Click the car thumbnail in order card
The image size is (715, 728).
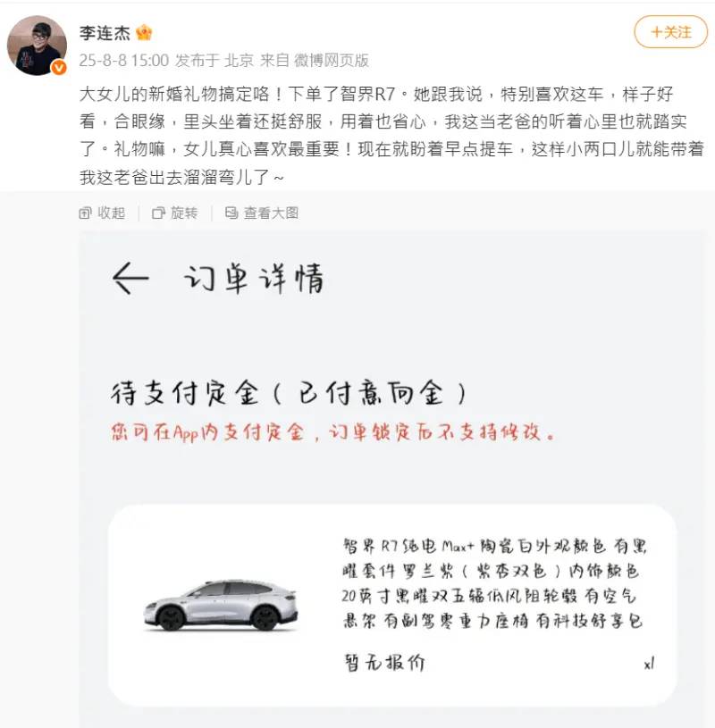click(x=221, y=606)
